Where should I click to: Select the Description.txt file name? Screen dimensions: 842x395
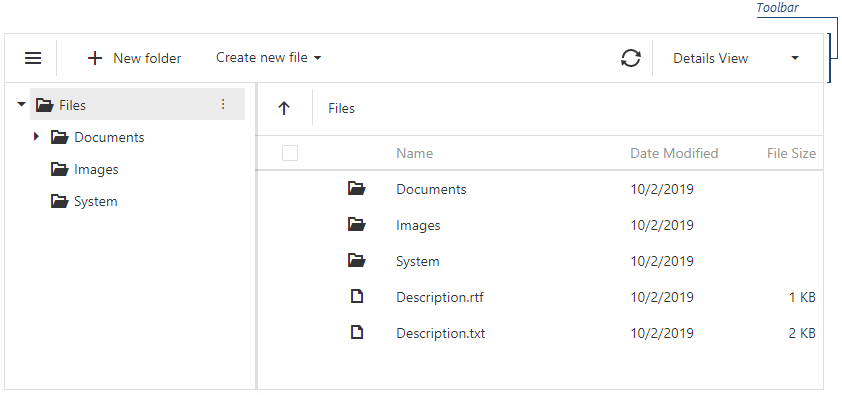(x=441, y=333)
